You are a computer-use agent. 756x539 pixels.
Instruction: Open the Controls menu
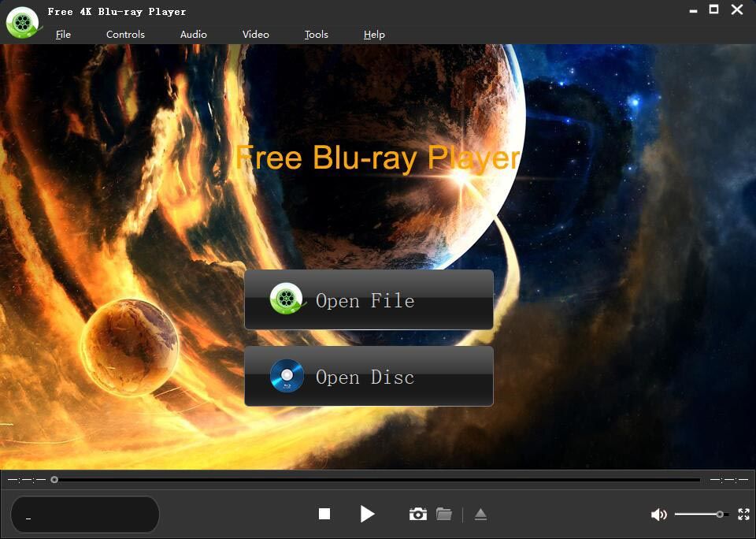tap(125, 35)
